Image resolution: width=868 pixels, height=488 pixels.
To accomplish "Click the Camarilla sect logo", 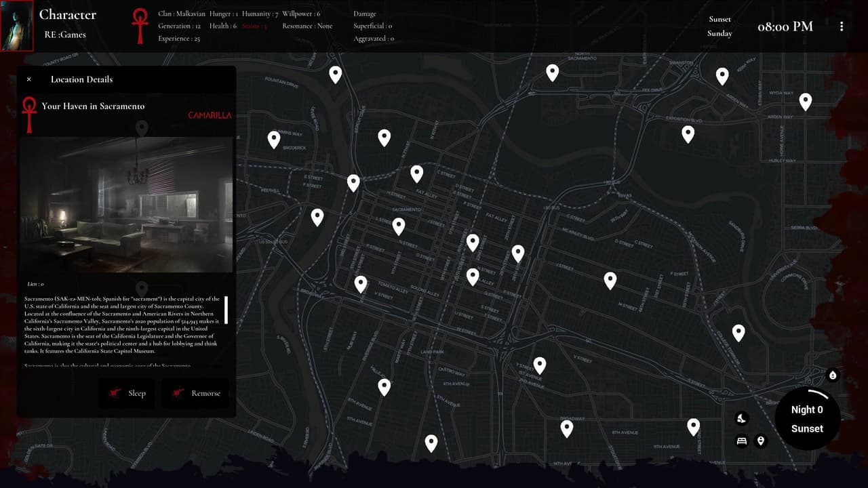I will point(210,115).
